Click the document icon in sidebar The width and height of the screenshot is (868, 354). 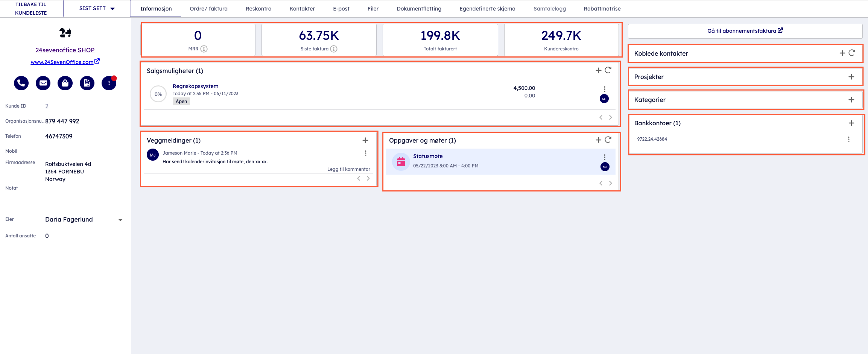87,83
